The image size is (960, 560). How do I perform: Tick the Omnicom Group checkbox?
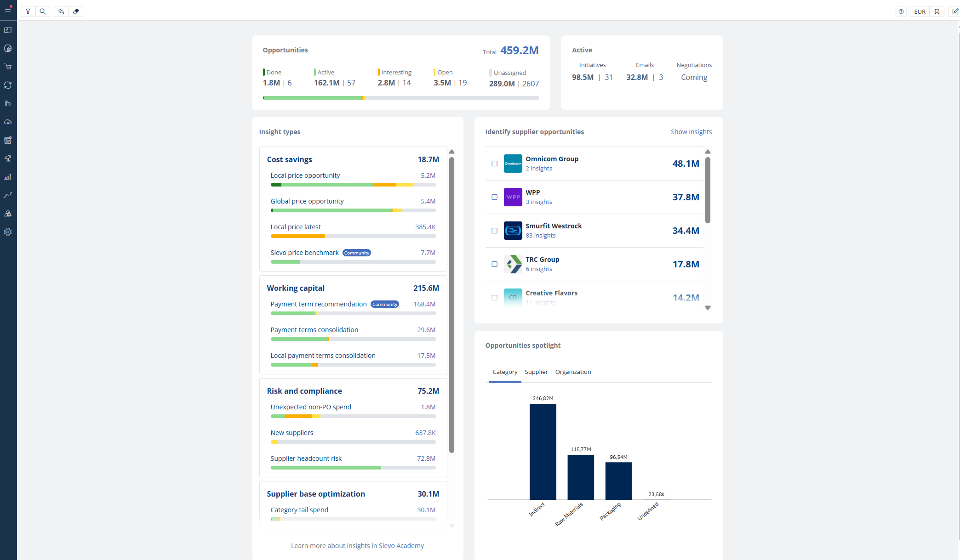coord(494,164)
